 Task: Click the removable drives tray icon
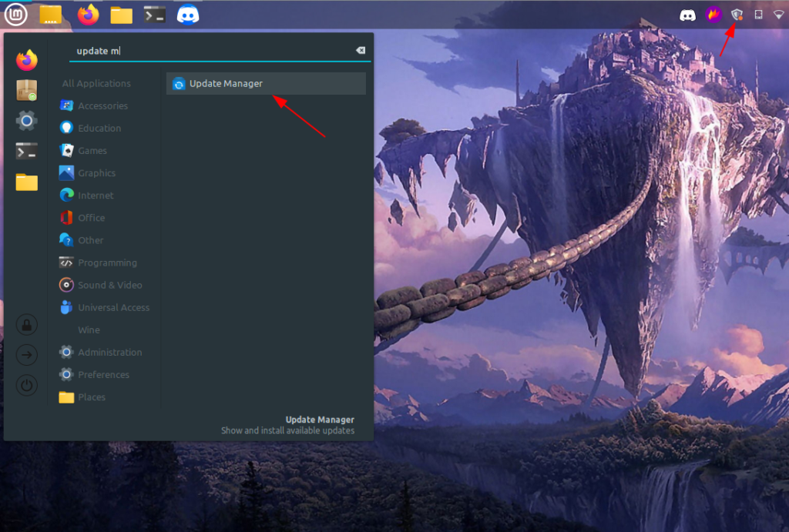758,15
